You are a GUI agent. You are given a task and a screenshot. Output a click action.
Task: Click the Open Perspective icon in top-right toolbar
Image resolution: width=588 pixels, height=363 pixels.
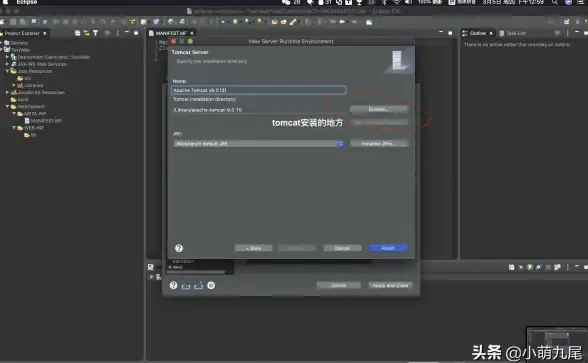(x=566, y=22)
